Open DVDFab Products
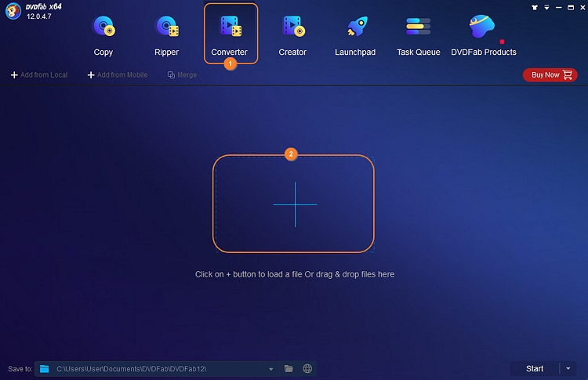588x380 pixels. click(484, 35)
